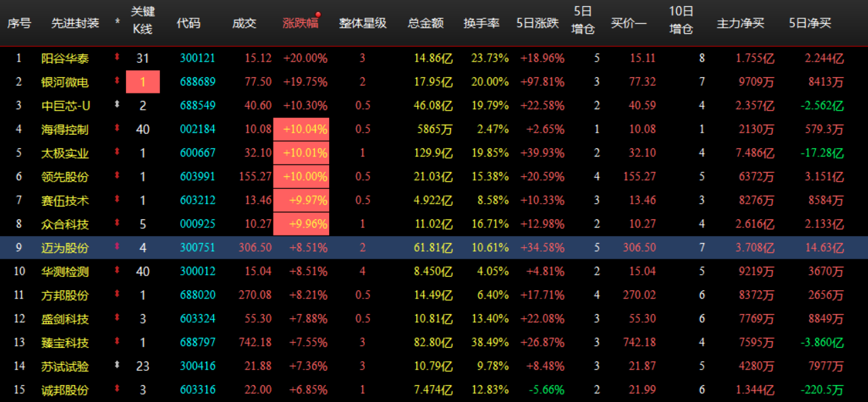Image resolution: width=868 pixels, height=402 pixels.
Task: Click marker icon beside 赛伍技术
Action: coord(117,200)
